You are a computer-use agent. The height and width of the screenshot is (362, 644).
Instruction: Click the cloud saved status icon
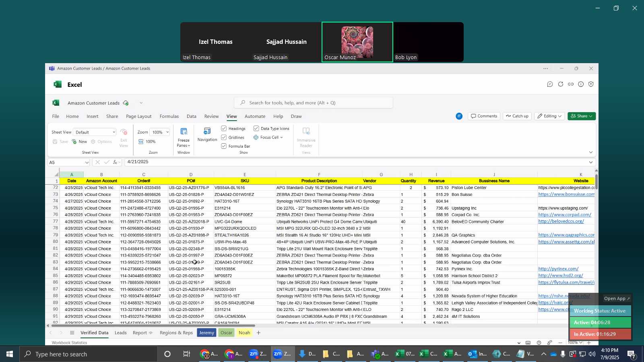coord(126,103)
